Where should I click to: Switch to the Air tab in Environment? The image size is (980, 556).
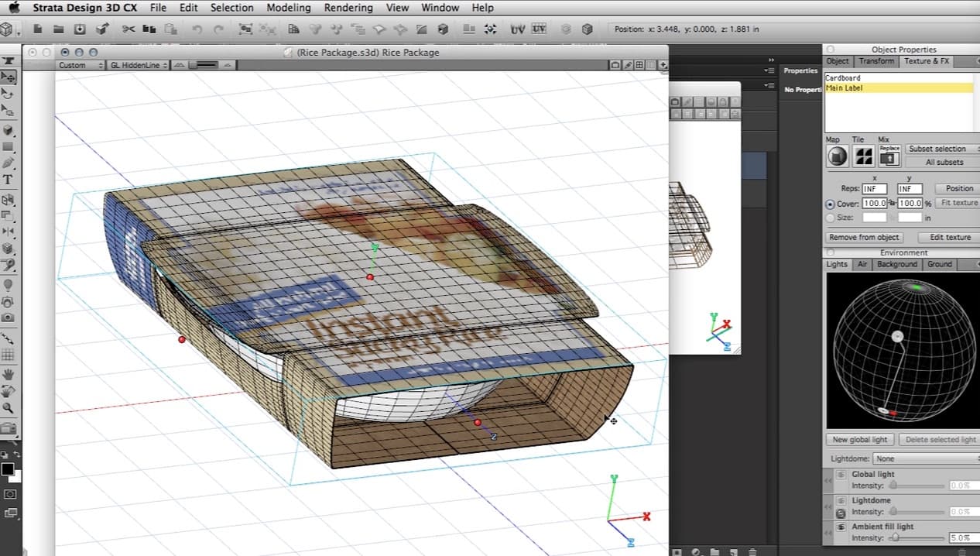click(x=862, y=264)
